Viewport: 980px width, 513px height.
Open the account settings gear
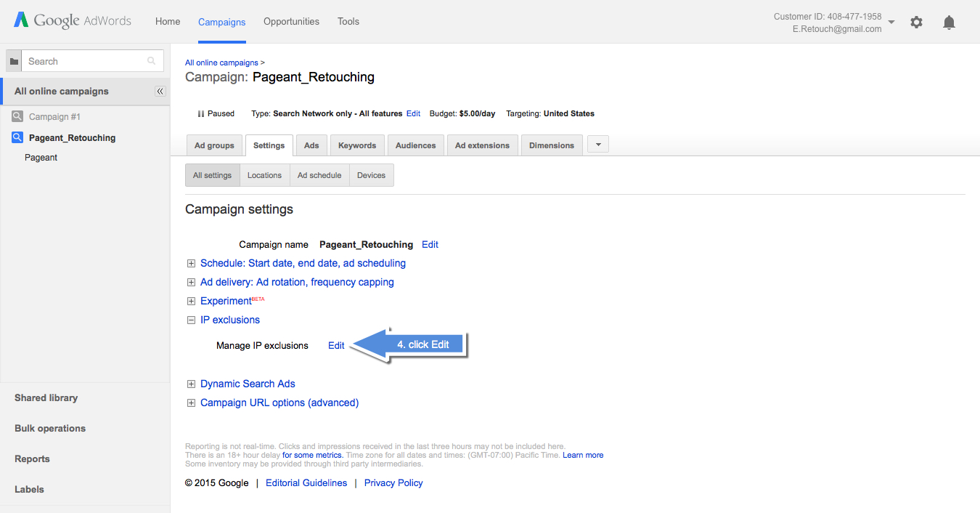pyautogui.click(x=916, y=23)
